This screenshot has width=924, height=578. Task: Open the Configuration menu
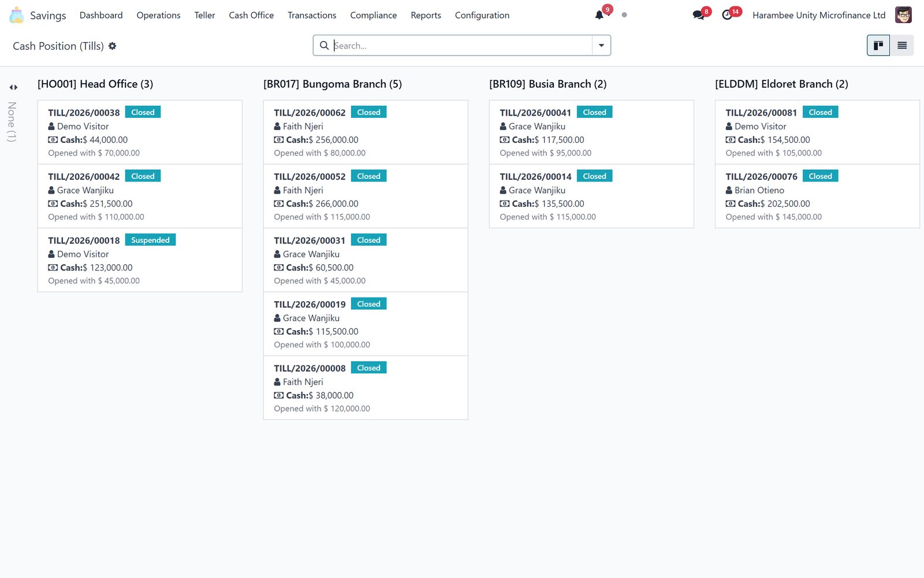[482, 15]
